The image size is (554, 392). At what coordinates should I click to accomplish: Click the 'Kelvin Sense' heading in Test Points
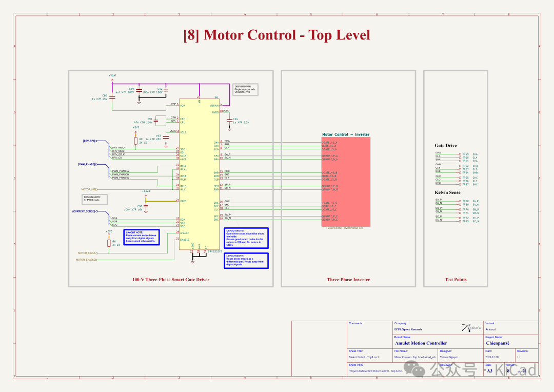click(x=447, y=192)
